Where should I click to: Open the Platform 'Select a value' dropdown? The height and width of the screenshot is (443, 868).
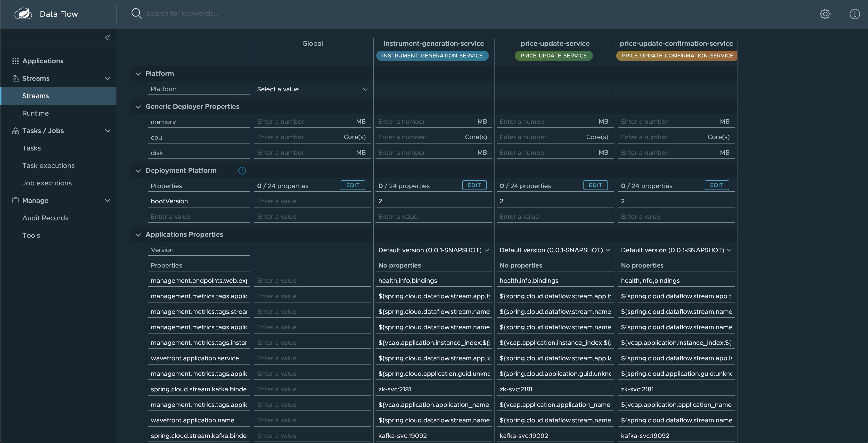(x=312, y=89)
